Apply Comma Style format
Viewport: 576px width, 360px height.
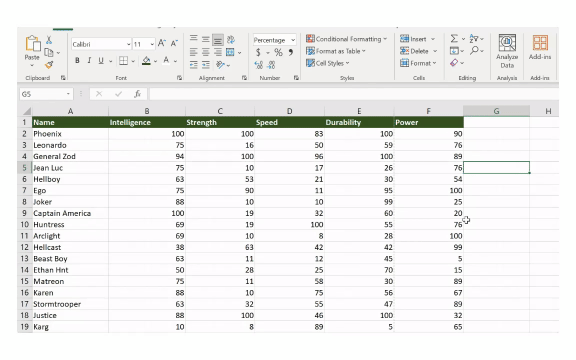[x=291, y=53]
